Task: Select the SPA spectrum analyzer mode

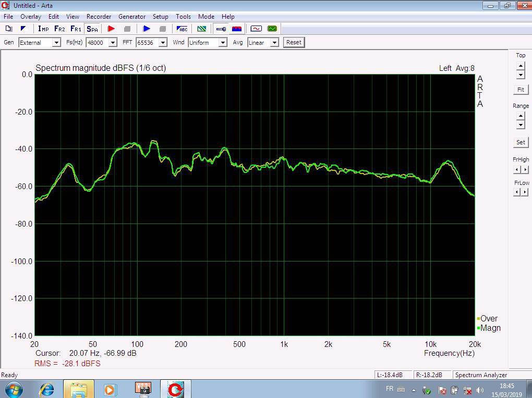Action: coord(92,29)
